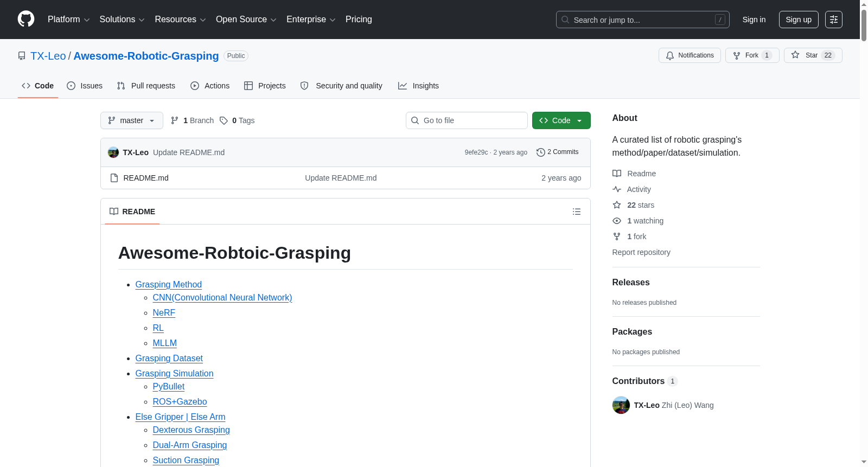Viewport: 868px width, 467px height.
Task: Expand the Solutions menu
Action: click(122, 20)
